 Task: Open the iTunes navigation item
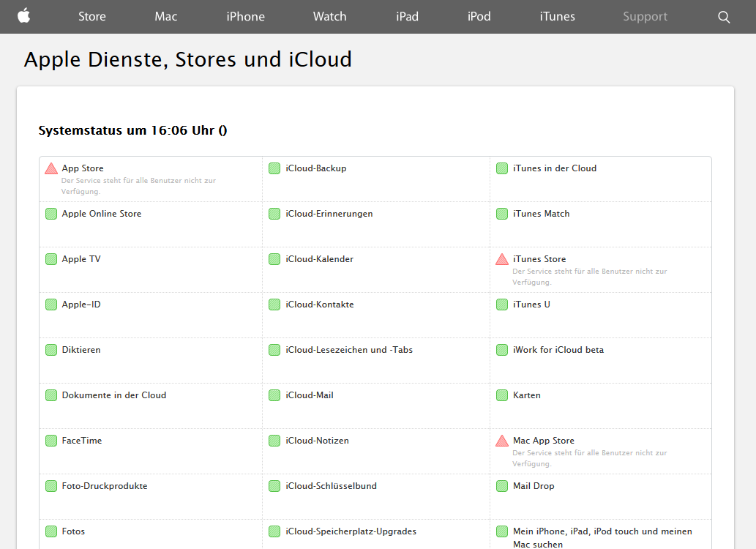(x=558, y=16)
